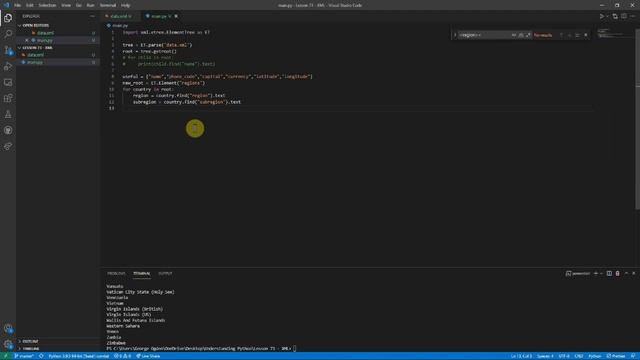
Task: Open the Explorer view in activity bar
Action: (8, 18)
